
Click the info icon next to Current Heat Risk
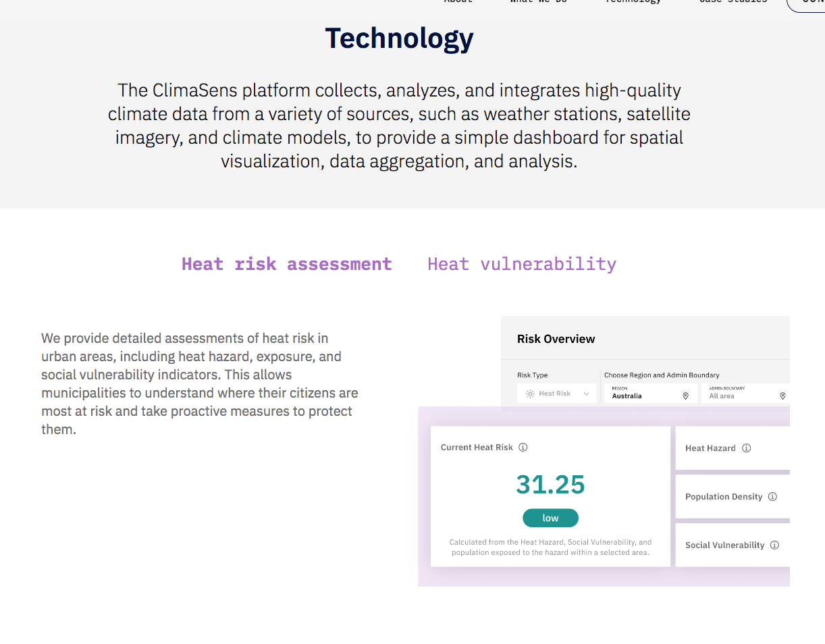coord(523,447)
